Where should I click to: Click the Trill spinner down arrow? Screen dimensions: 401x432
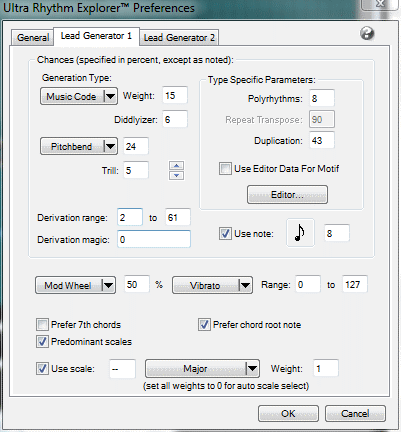tap(176, 175)
